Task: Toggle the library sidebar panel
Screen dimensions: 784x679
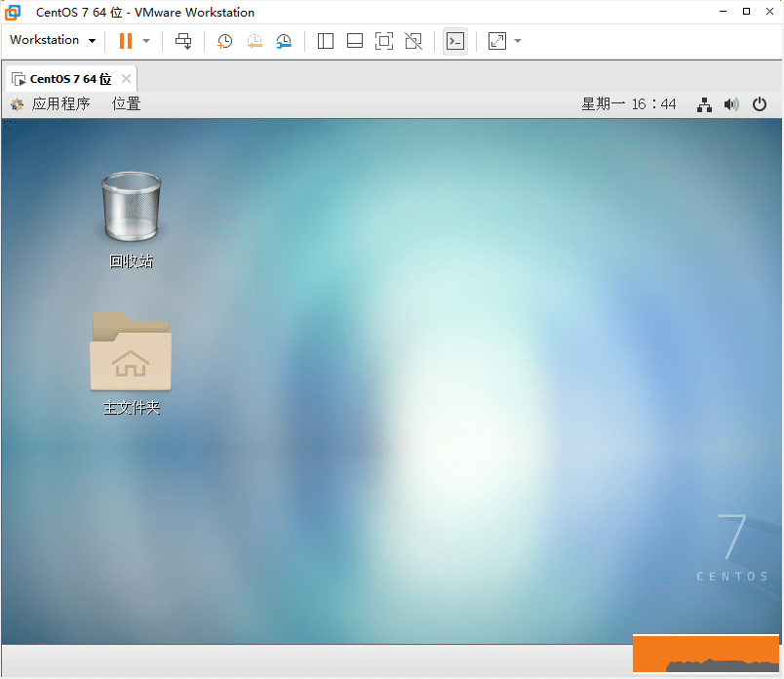Action: [x=326, y=41]
